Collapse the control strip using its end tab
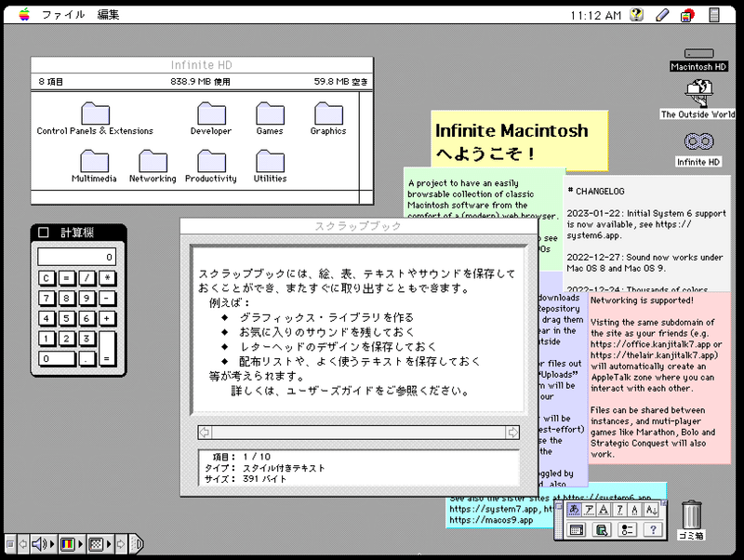Screen dimensions: 744x560 (x=137, y=544)
